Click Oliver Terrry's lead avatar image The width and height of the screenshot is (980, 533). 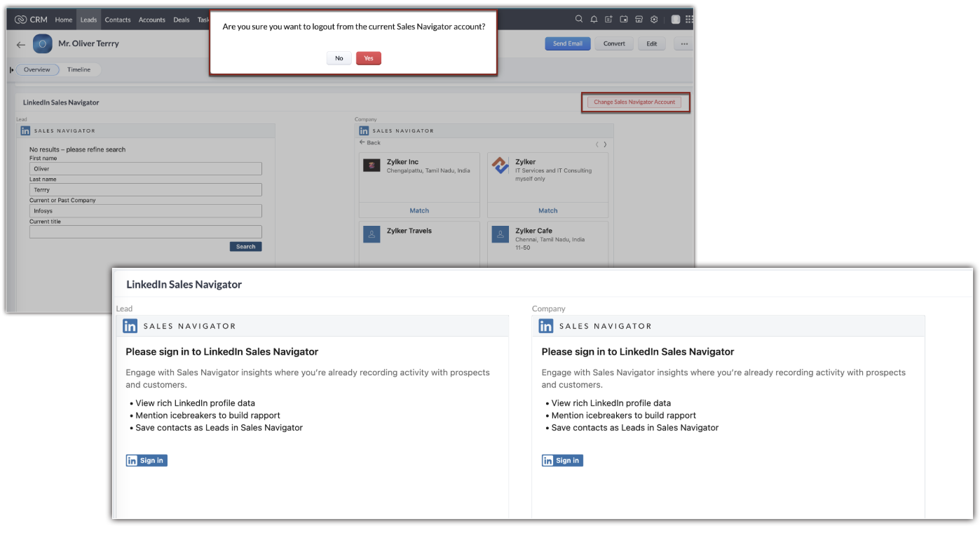tap(43, 43)
